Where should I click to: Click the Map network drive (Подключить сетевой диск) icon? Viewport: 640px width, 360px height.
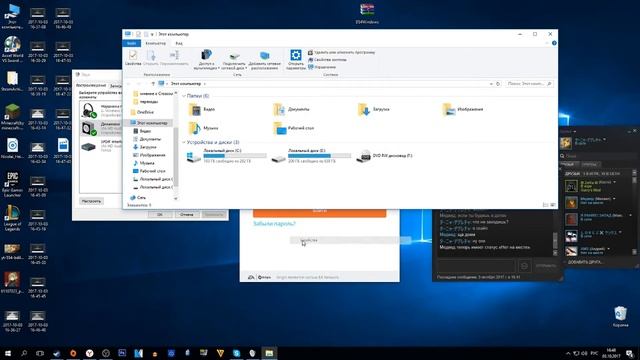click(x=234, y=60)
